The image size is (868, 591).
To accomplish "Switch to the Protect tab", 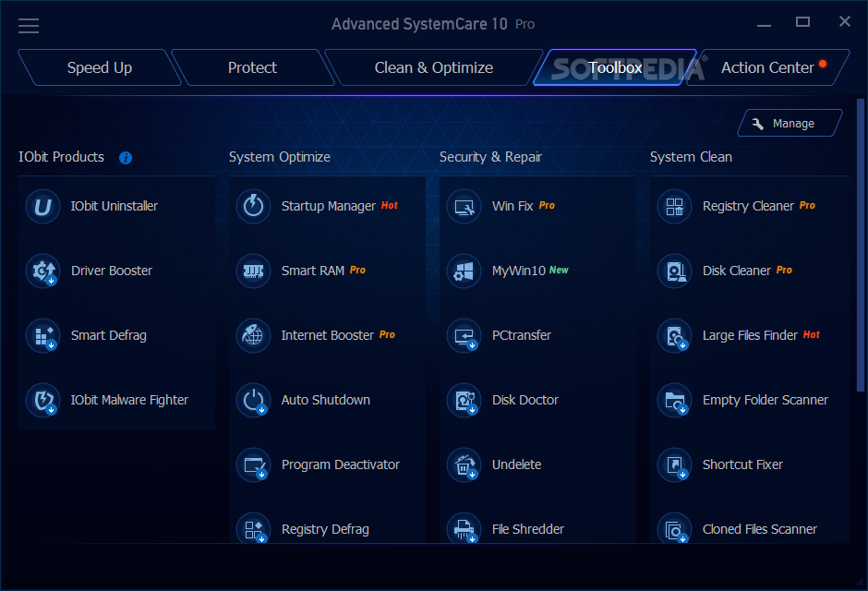I will click(x=252, y=67).
